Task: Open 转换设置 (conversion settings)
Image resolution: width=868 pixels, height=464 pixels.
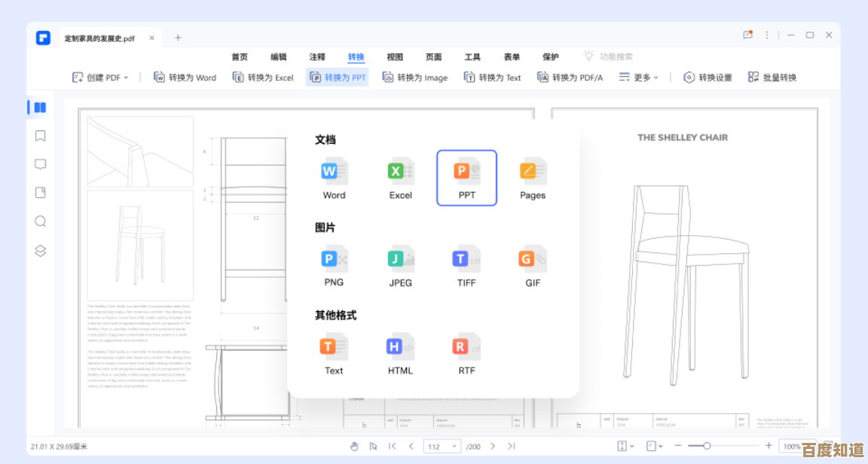Action: point(706,76)
